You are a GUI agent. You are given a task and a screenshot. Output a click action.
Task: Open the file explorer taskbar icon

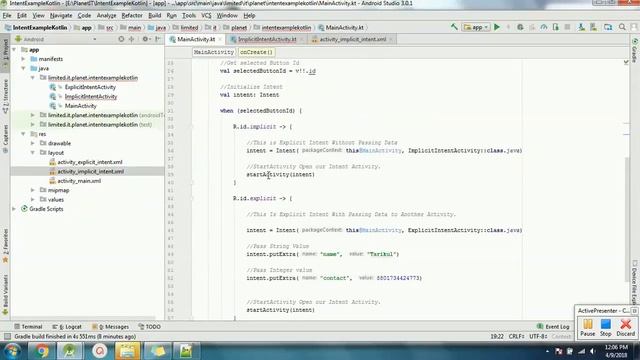click(128, 351)
